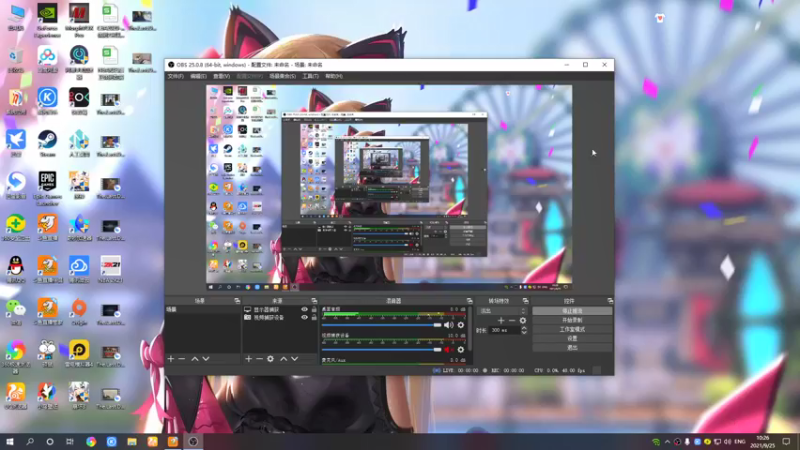This screenshot has width=800, height=450.
Task: Unmute the red muted speaker in mixer
Action: 448,349
